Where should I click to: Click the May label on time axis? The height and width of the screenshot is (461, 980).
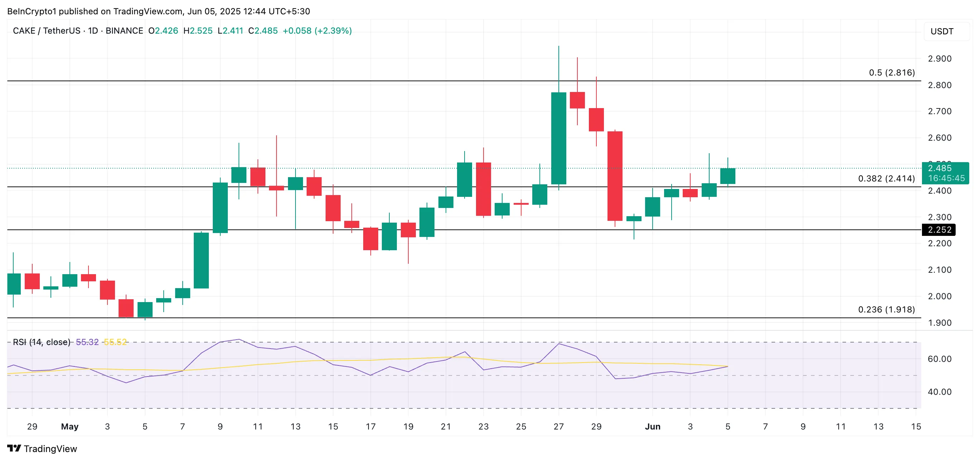pos(69,426)
